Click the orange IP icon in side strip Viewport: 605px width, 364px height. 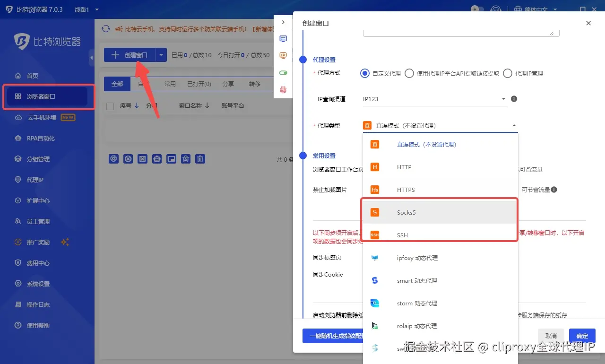tap(283, 56)
